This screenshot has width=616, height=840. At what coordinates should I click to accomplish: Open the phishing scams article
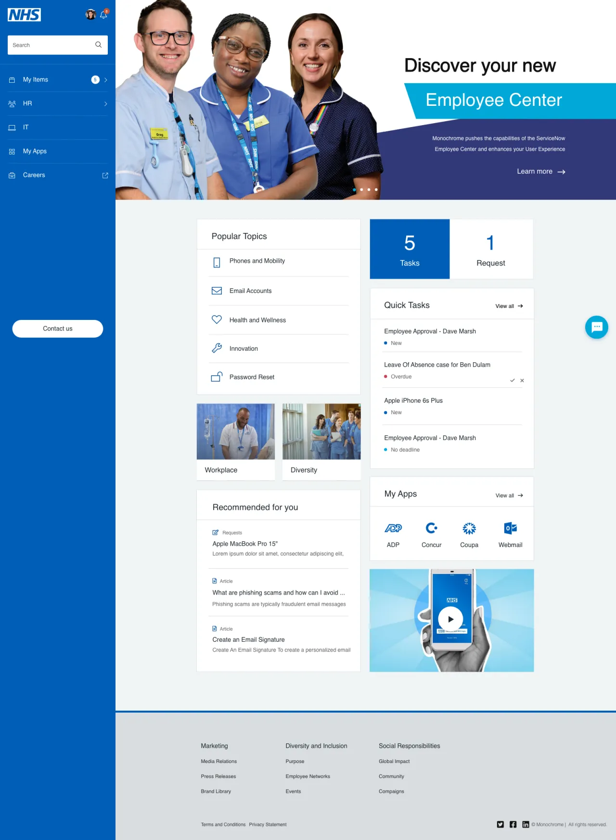(x=279, y=593)
